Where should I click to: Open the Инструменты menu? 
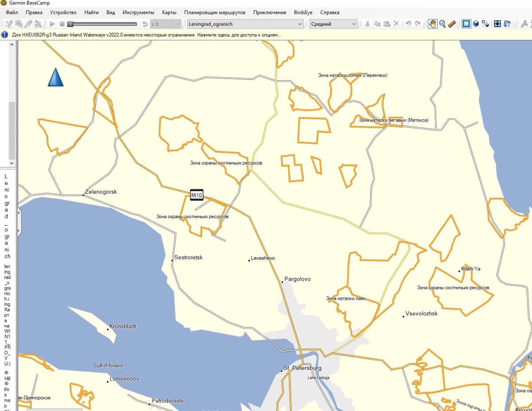[x=138, y=12]
